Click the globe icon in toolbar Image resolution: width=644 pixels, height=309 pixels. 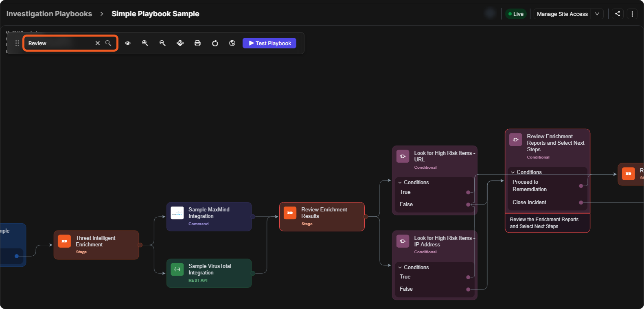tap(232, 43)
